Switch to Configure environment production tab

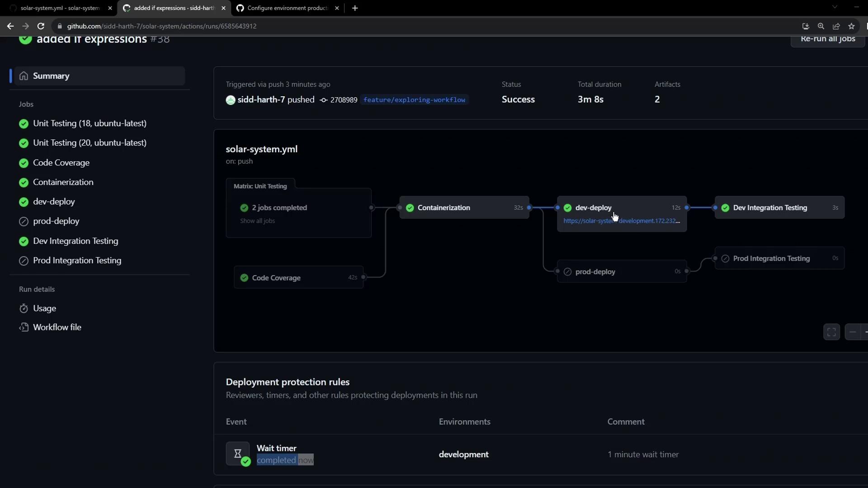pyautogui.click(x=287, y=8)
